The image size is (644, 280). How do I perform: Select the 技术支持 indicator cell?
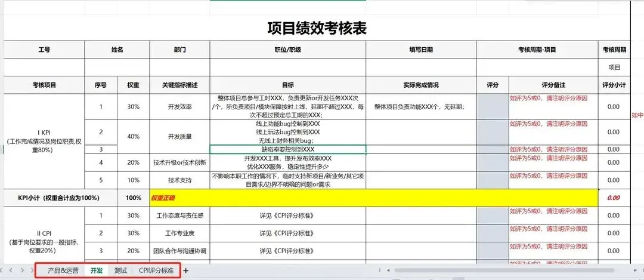(180, 180)
